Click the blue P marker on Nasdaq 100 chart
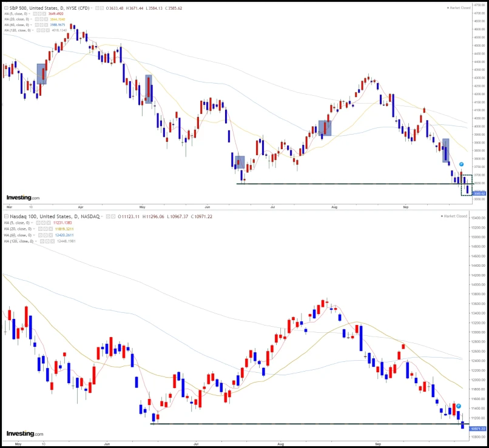 (459, 406)
